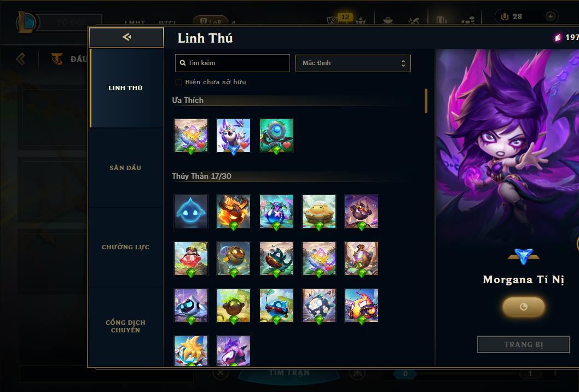Viewport: 579px width, 392px height.
Task: Focus the Tìm kiếm search field
Action: 232,63
